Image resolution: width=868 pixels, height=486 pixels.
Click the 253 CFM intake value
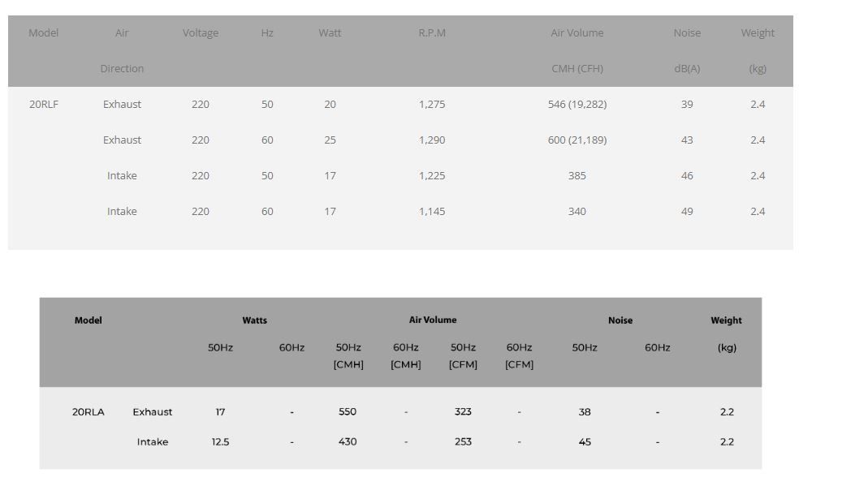coord(463,441)
